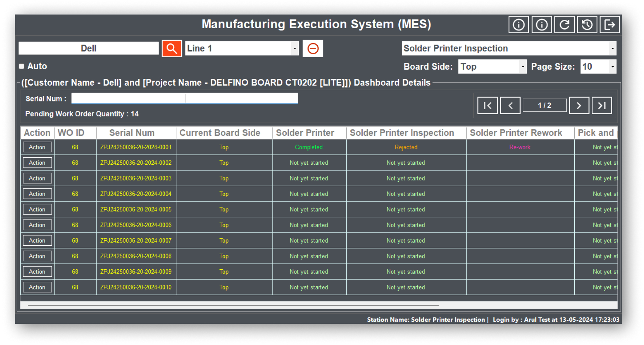Change the Page Size dropdown value
Viewport: 644px width, 345px height.
coord(612,66)
